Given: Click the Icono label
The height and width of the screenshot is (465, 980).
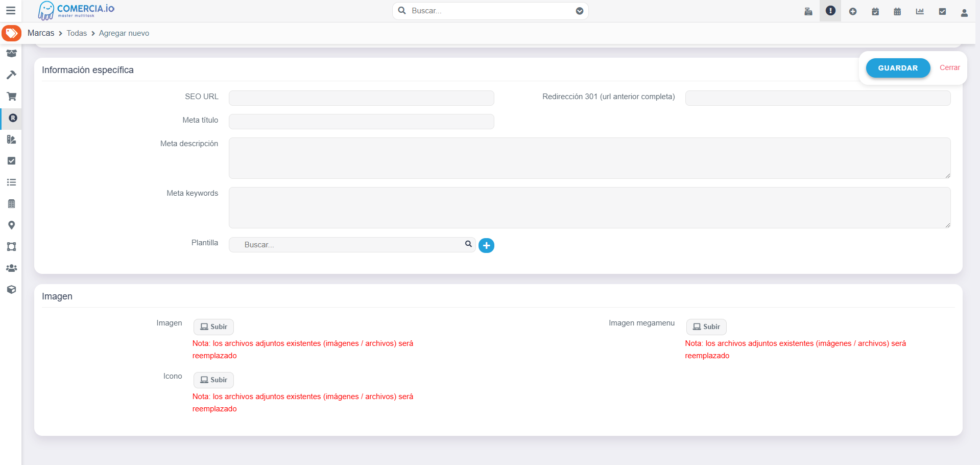Looking at the screenshot, I should click(x=173, y=376).
